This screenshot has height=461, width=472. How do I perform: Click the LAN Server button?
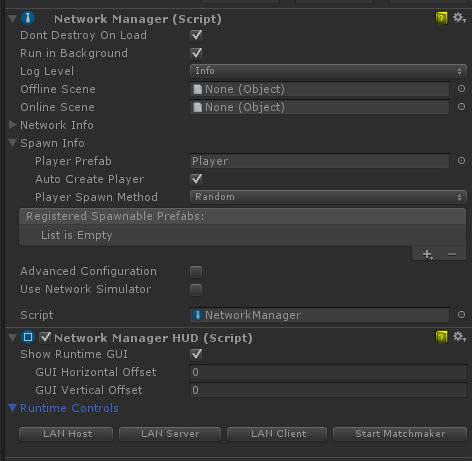click(170, 434)
